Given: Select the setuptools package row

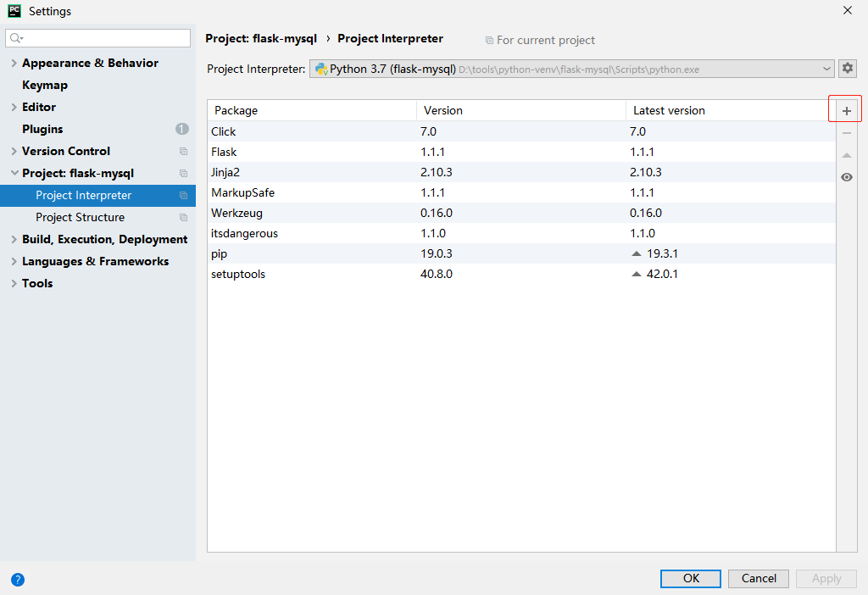Looking at the screenshot, I should click(x=521, y=274).
